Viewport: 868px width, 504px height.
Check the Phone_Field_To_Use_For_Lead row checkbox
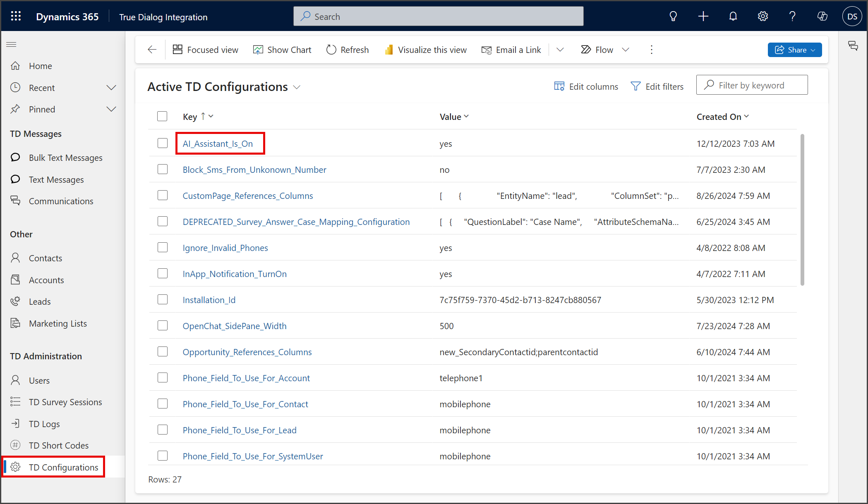point(163,430)
